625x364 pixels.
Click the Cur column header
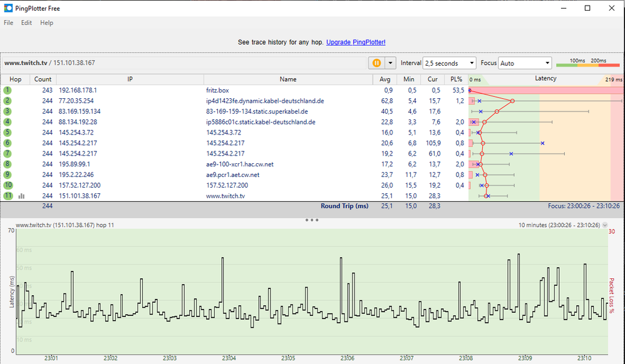pyautogui.click(x=433, y=79)
